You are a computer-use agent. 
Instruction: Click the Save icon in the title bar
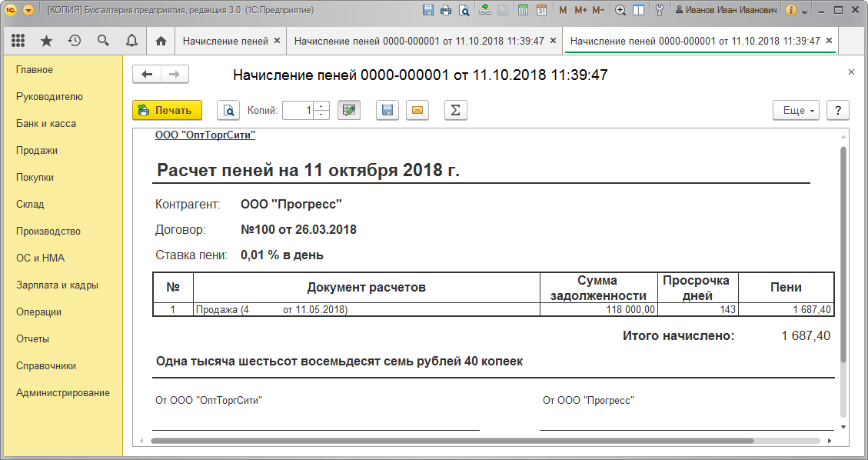427,10
